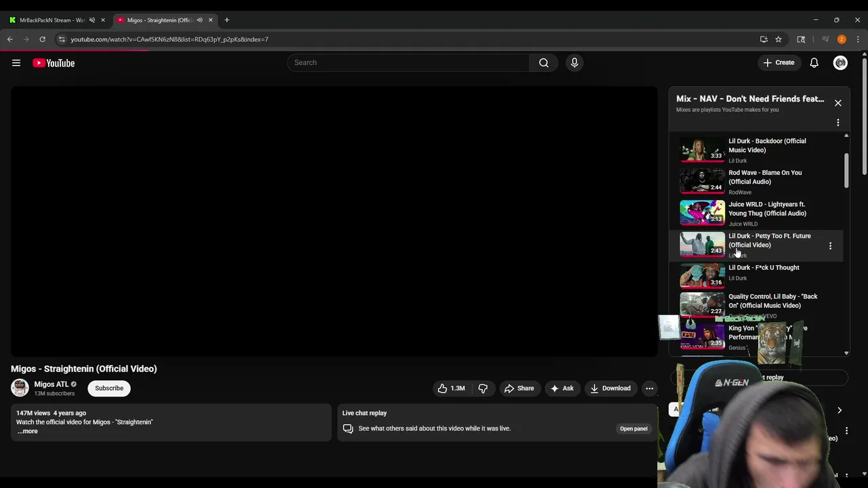This screenshot has height=488, width=868.
Task: Start voice search with microphone icon
Action: click(574, 63)
